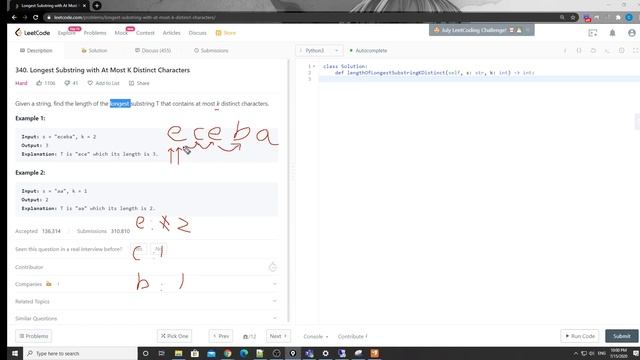The image size is (640, 360).
Task: Open the taskbar clock and date
Action: click(618, 353)
